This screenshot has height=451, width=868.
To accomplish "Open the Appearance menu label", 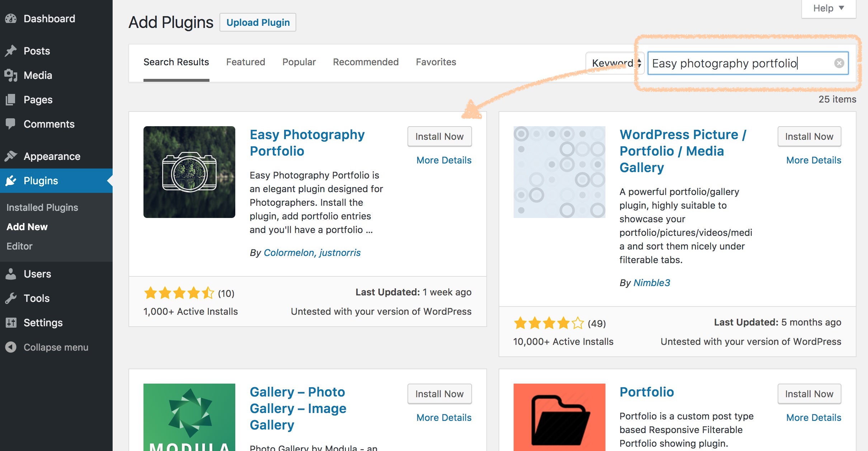I will [52, 156].
